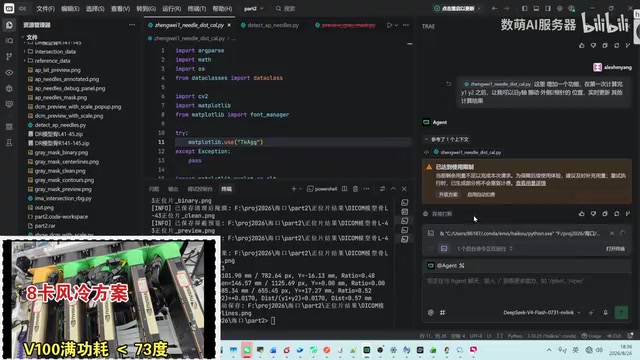Collapse the 参考了1个上下文 section
Screen dimensions: 640x360
point(446,139)
